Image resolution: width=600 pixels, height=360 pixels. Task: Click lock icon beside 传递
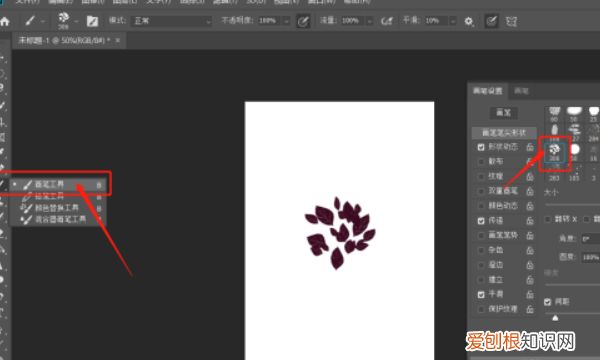pos(530,220)
